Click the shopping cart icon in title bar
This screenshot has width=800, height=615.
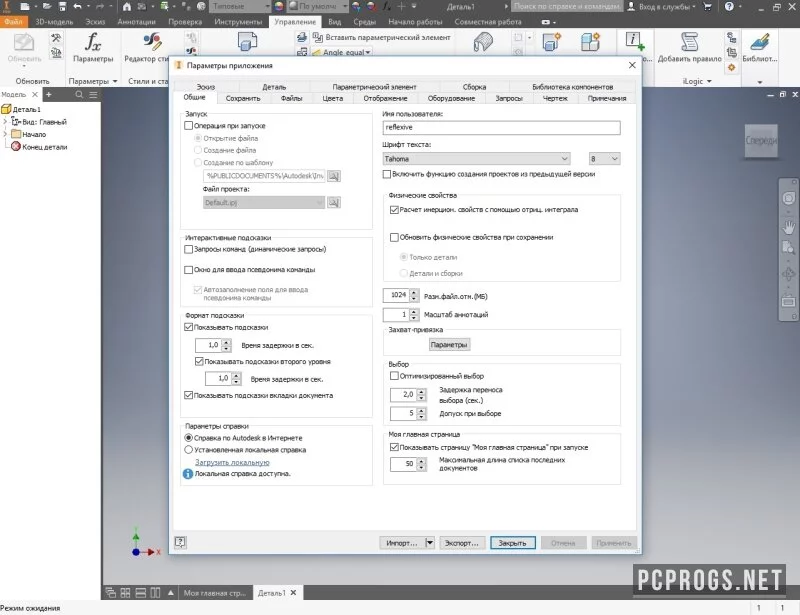pos(708,7)
